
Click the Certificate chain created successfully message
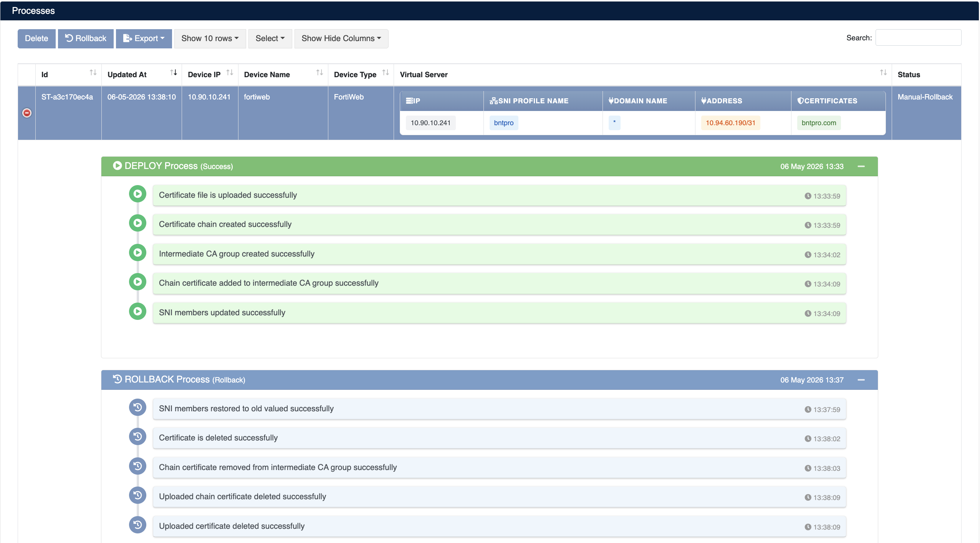pyautogui.click(x=225, y=224)
